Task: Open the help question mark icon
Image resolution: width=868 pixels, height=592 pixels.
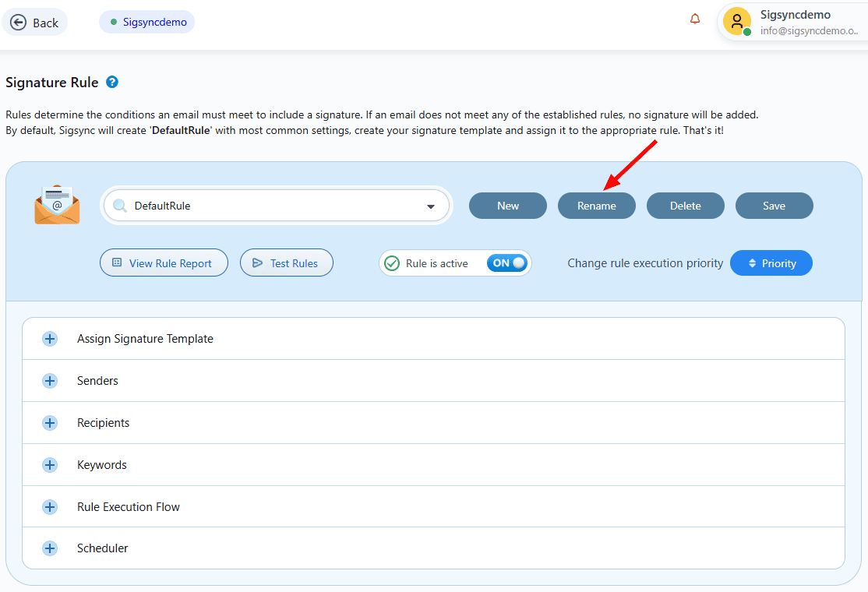Action: [112, 82]
